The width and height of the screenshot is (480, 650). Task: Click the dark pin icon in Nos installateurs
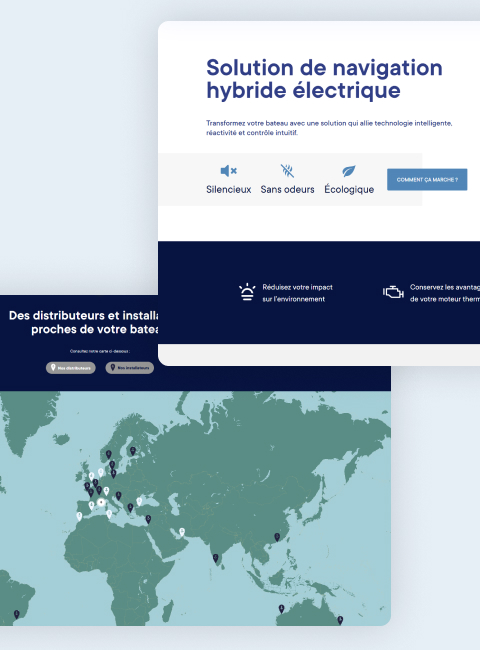(x=112, y=367)
